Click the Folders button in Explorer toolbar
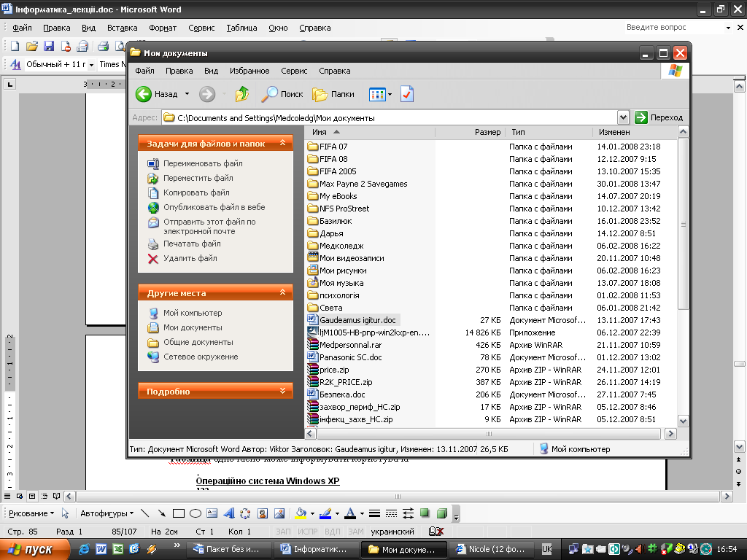The height and width of the screenshot is (560, 747). click(333, 94)
